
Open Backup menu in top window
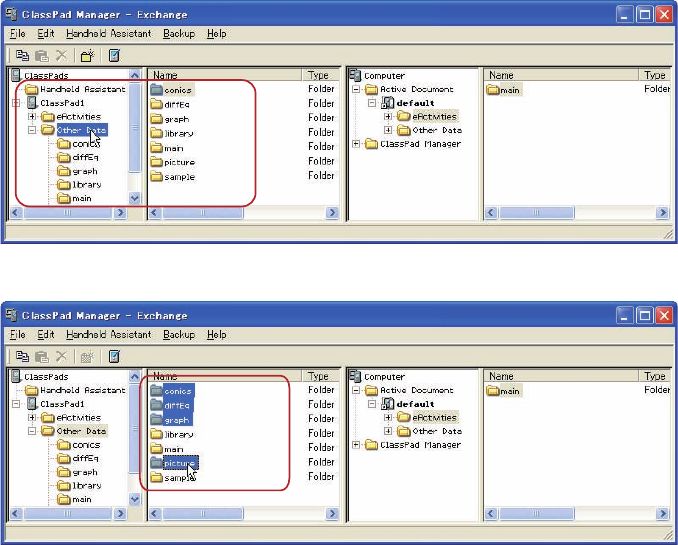point(179,34)
